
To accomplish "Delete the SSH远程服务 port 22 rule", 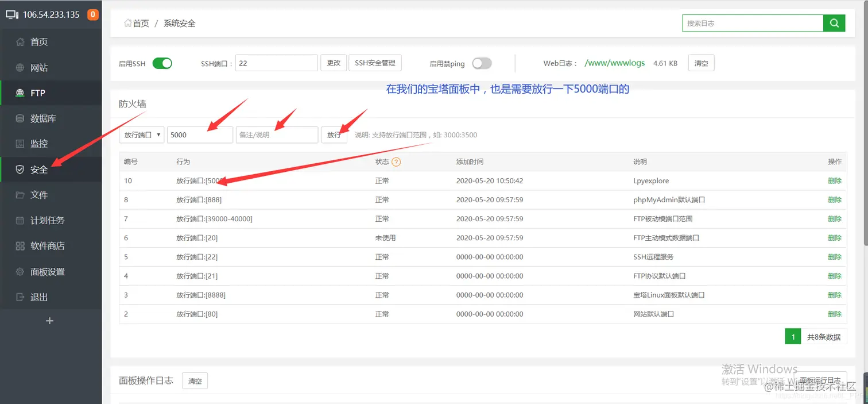I will [835, 257].
